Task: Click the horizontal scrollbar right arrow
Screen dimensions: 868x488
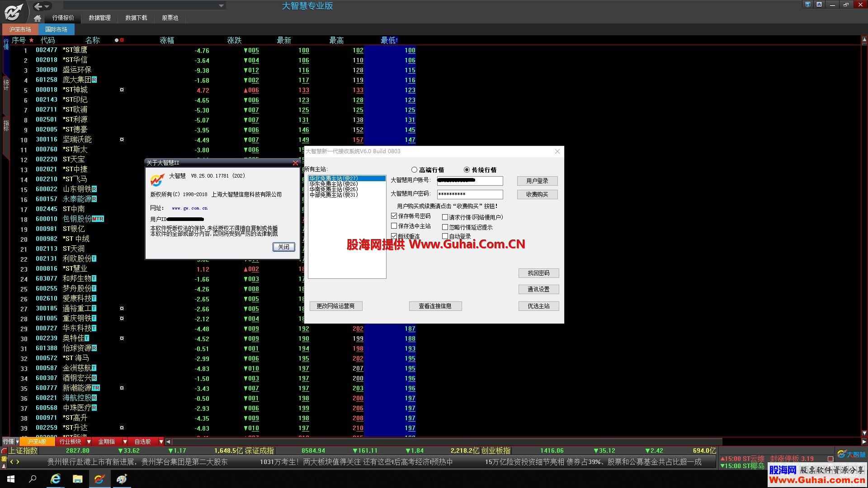Action: tap(864, 441)
